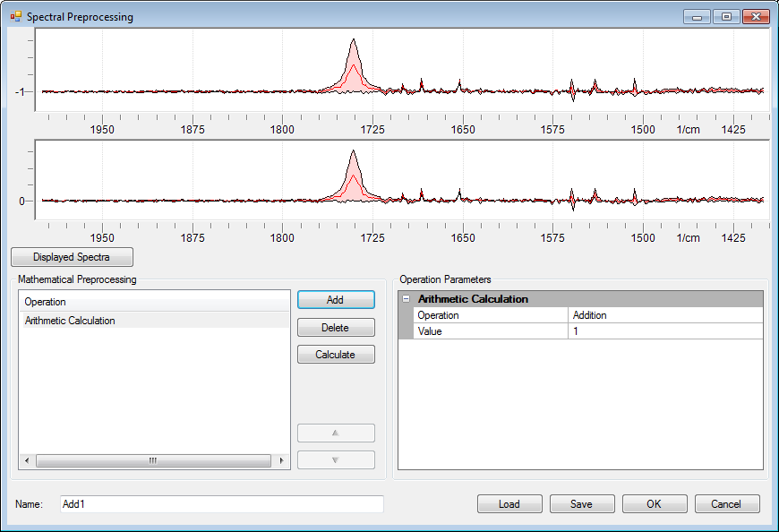This screenshot has height=532, width=779.
Task: Cancel the Spectral Preprocessing dialog
Action: [727, 504]
